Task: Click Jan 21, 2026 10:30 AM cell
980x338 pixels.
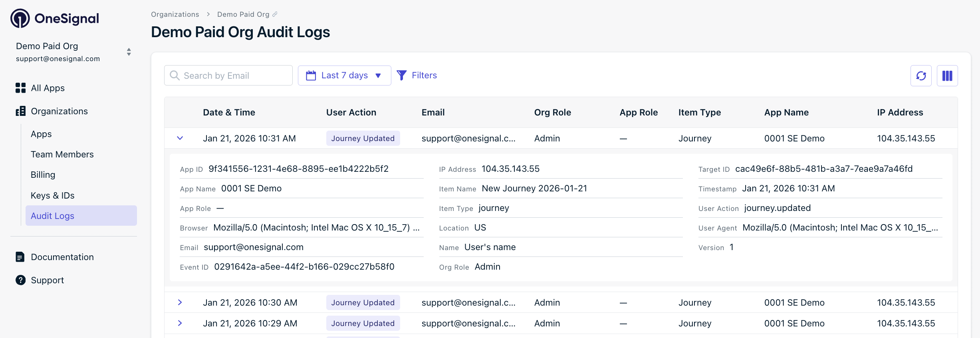Action: (250, 302)
